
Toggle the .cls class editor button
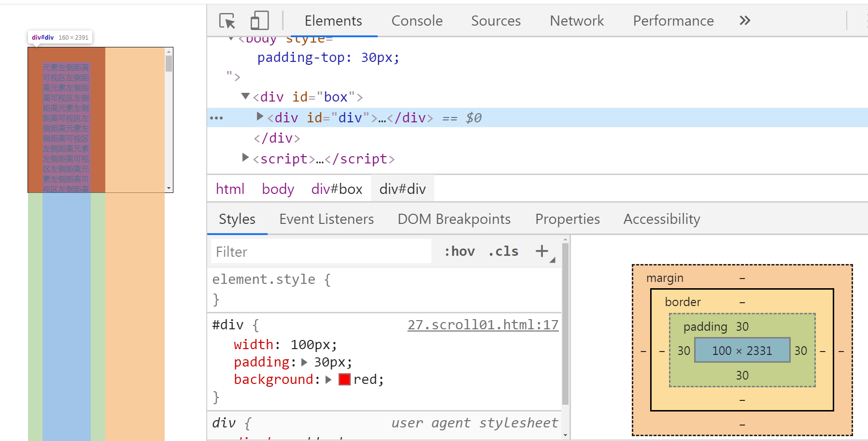503,251
